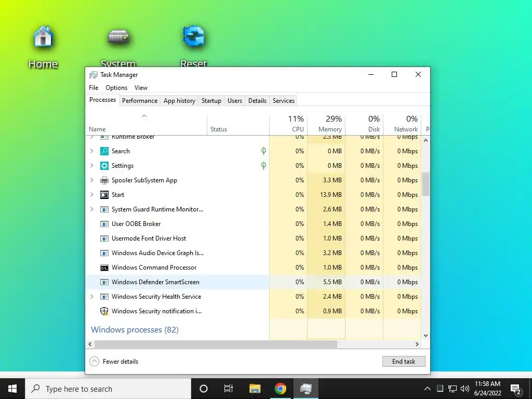The image size is (532, 399).
Task: Click the taskbar search box
Action: (108, 389)
